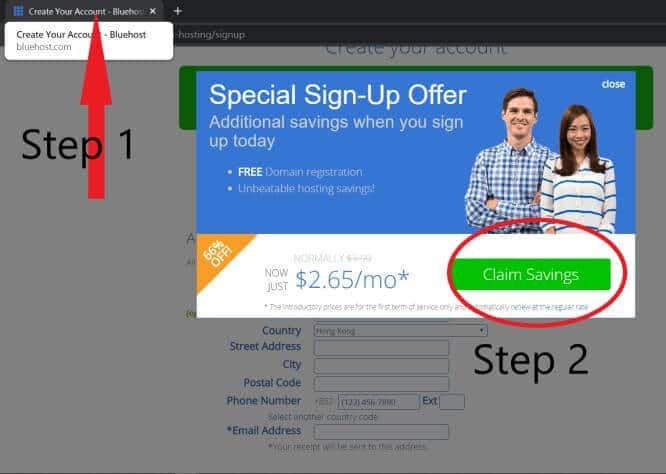666x474 pixels.
Task: Click the Street Address input field
Action: 381,347
